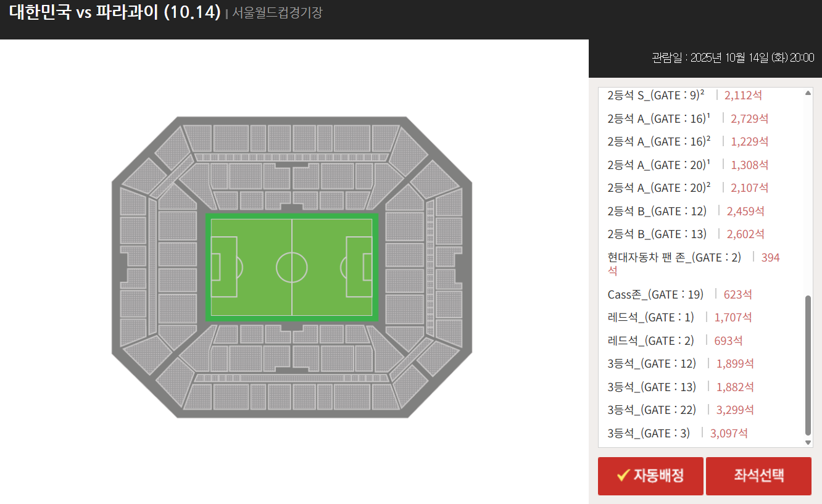Select the scrollbar thumb in seat list

point(808,365)
